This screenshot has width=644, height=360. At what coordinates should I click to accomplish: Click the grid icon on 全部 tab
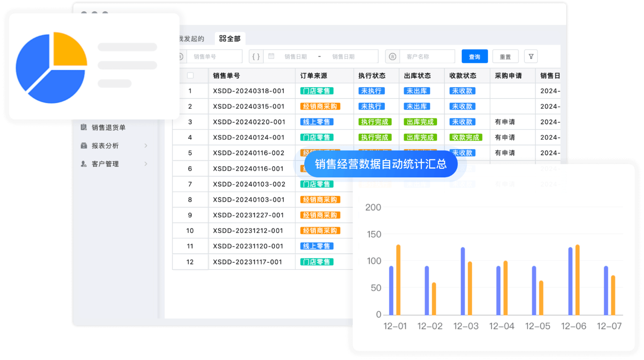[x=223, y=39]
